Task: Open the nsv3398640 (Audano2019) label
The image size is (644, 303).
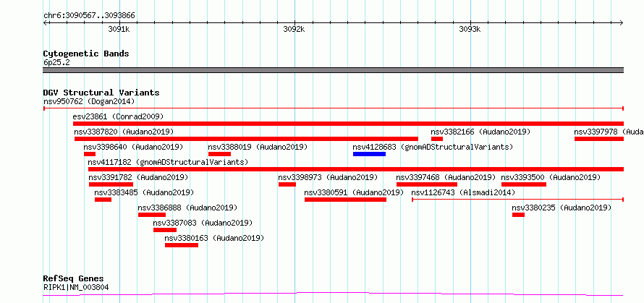Action: 133,147
